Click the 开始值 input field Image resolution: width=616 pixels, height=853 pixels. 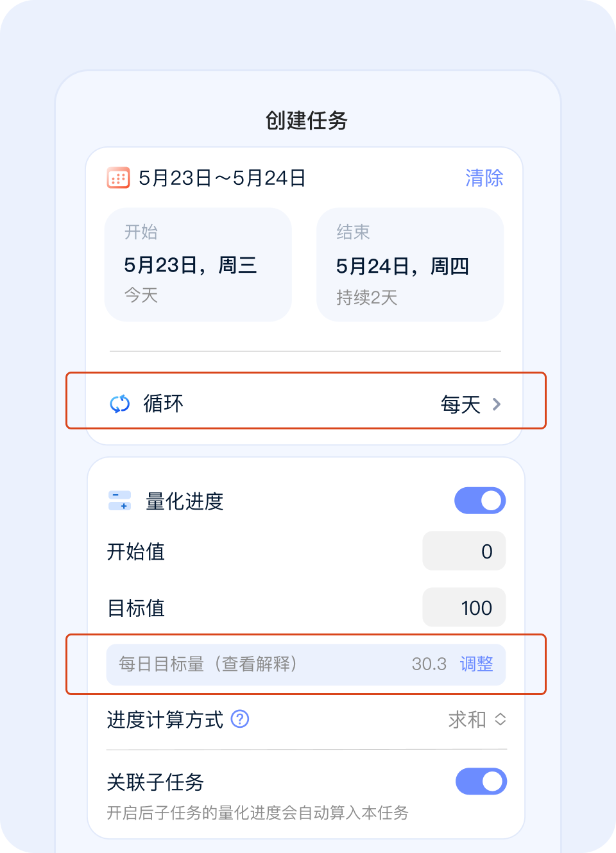coord(464,551)
